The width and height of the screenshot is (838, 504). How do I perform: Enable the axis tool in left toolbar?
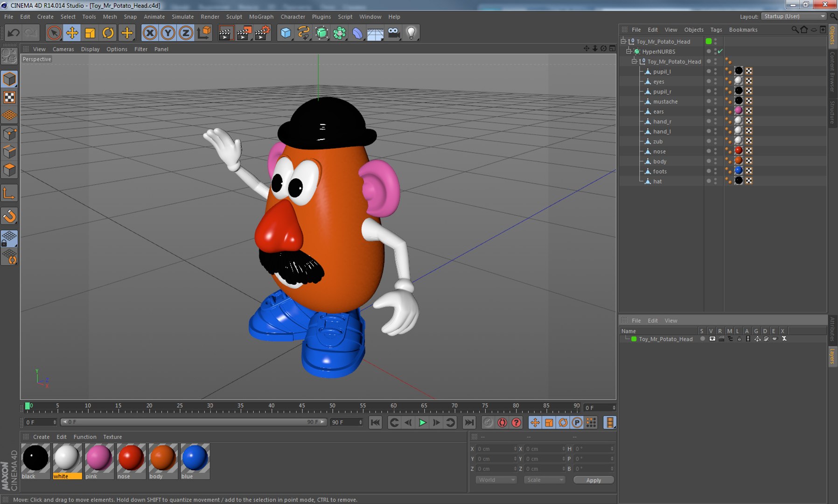9,193
